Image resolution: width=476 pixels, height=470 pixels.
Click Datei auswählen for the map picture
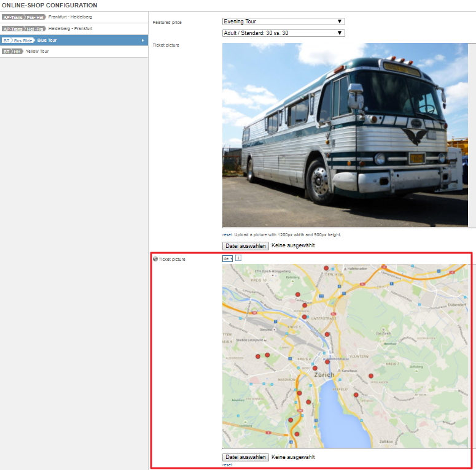coord(246,457)
